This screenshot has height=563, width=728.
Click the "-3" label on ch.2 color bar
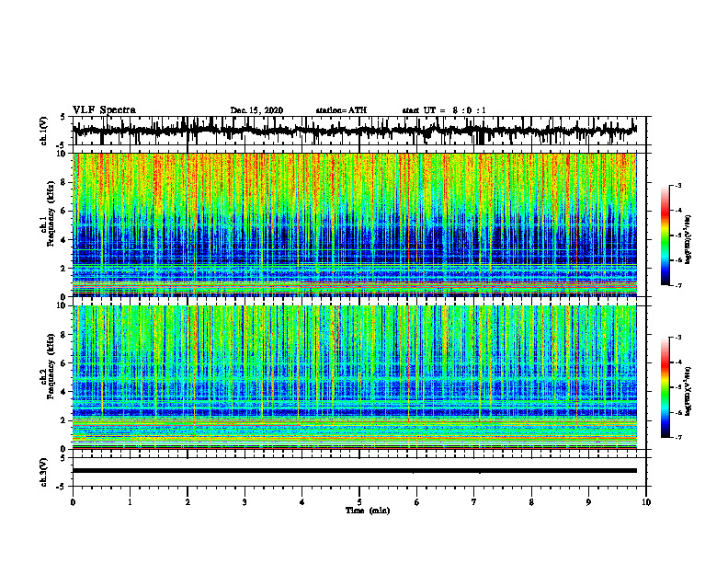pos(678,338)
